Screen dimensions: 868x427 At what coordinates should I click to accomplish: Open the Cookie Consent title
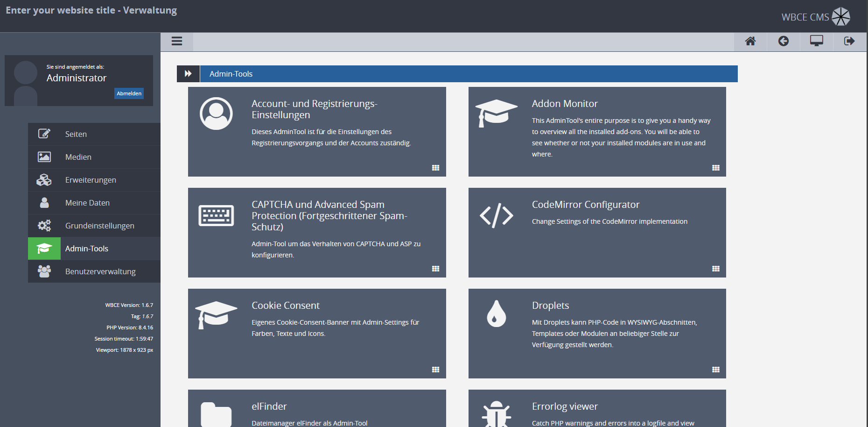(x=286, y=306)
